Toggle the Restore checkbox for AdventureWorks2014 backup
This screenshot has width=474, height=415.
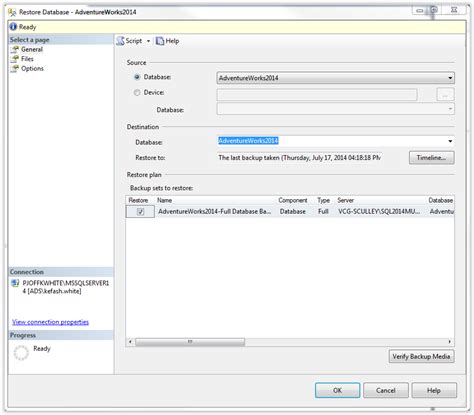click(x=140, y=212)
